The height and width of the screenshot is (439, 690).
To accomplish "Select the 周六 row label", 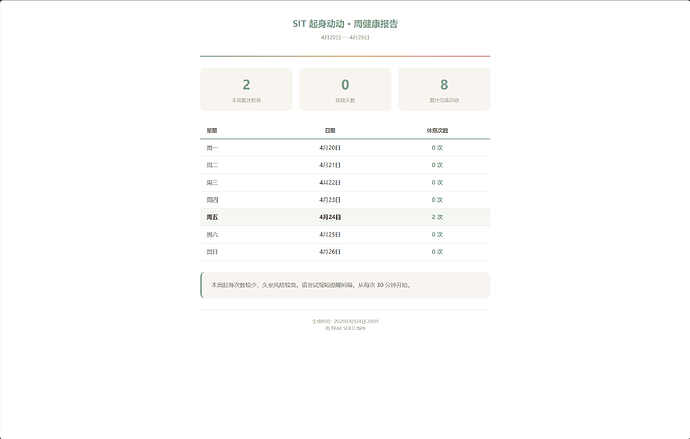I will [x=212, y=234].
